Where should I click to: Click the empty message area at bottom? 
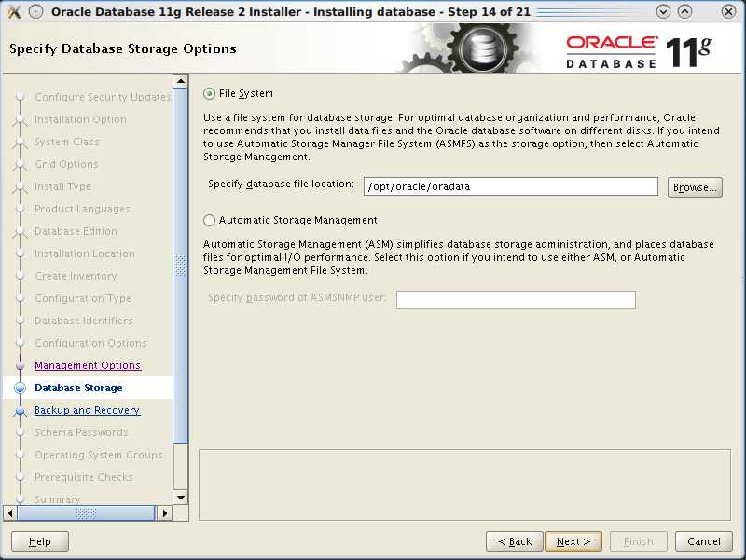pyautogui.click(x=464, y=485)
